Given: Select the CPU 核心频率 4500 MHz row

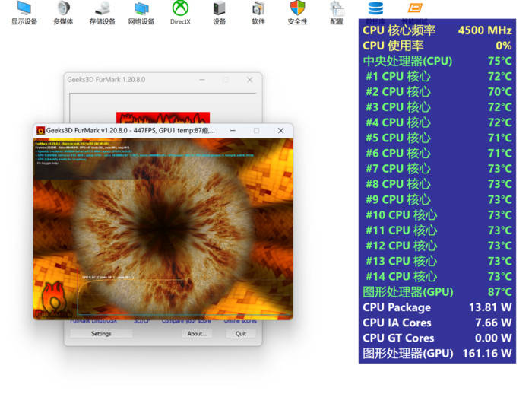Looking at the screenshot, I should [437, 30].
